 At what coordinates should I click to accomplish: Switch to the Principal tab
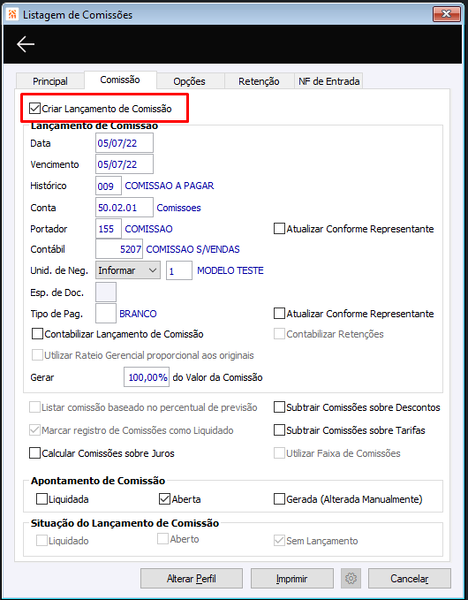(50, 81)
